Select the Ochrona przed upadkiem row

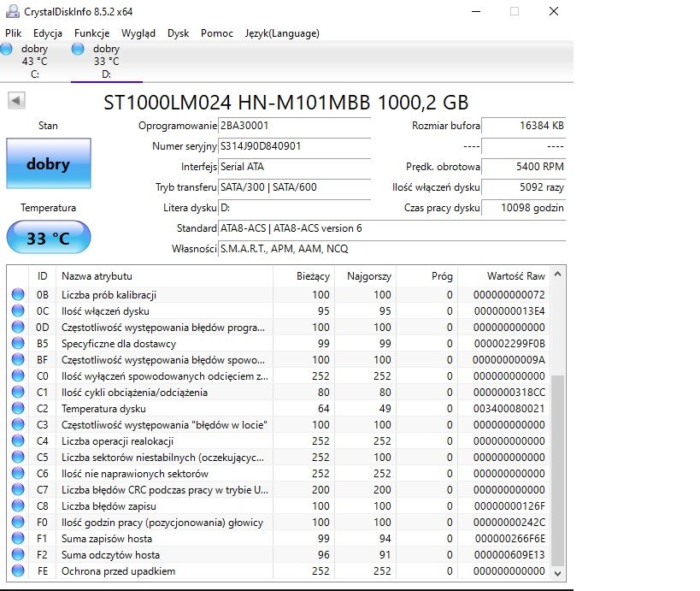click(279, 570)
